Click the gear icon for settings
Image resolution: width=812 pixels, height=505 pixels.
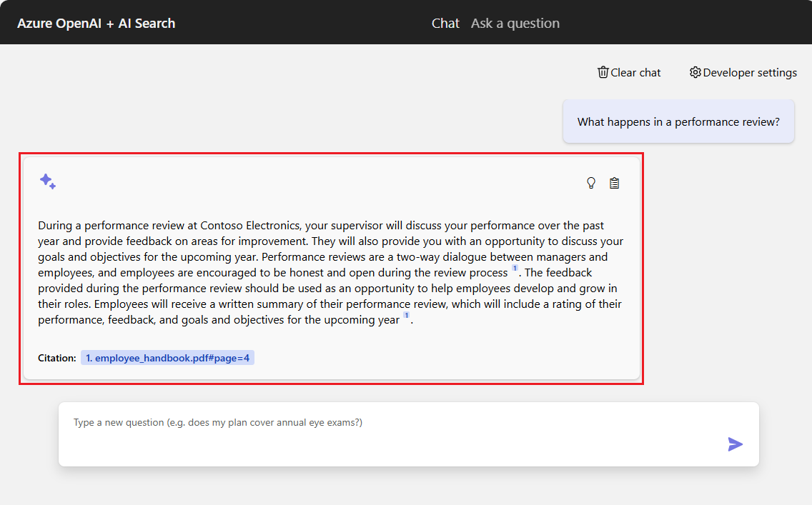click(695, 72)
